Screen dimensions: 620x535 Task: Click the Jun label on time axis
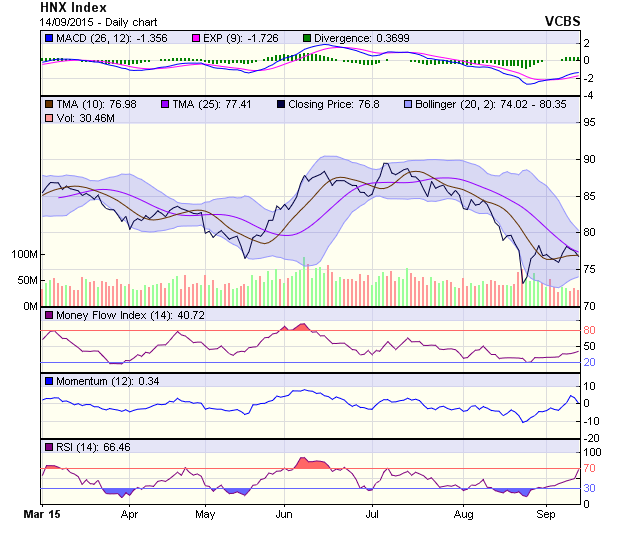(x=283, y=514)
